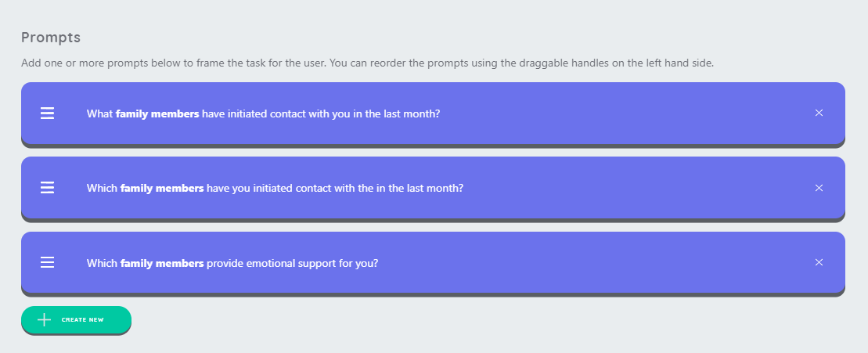Edit the 'provide emotional support for you' prompt text
The width and height of the screenshot is (868, 353).
point(232,263)
